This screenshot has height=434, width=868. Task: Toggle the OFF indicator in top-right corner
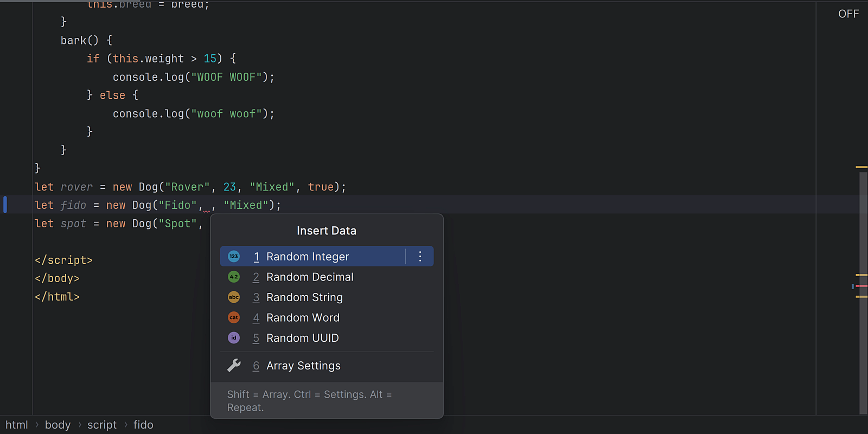[x=848, y=14]
